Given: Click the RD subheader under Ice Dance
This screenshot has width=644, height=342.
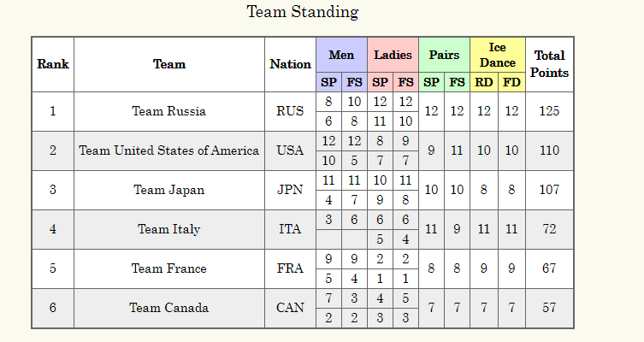Looking at the screenshot, I should [484, 83].
